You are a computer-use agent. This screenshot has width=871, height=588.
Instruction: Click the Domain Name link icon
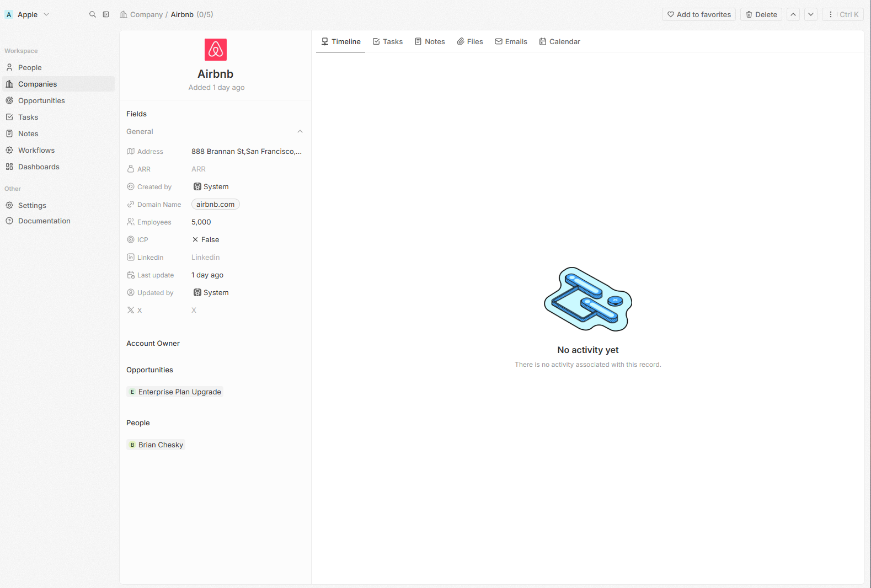tap(131, 204)
